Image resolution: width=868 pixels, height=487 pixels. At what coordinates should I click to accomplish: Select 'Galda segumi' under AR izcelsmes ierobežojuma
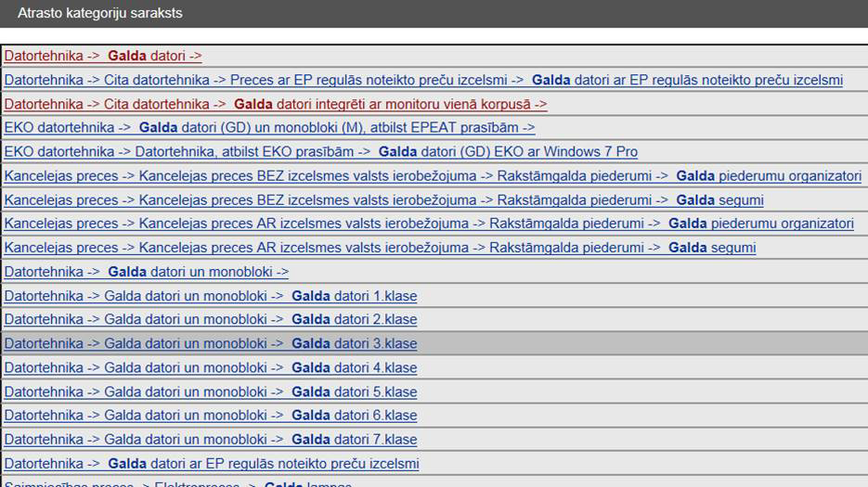click(380, 248)
